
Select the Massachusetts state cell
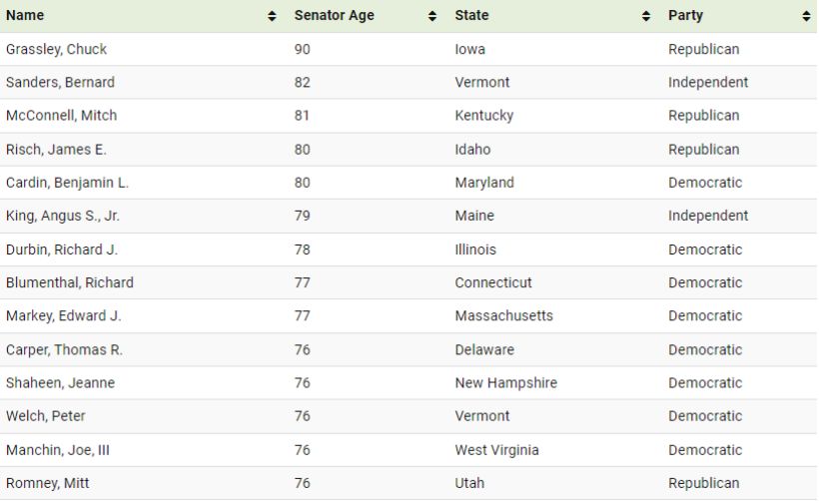(503, 315)
